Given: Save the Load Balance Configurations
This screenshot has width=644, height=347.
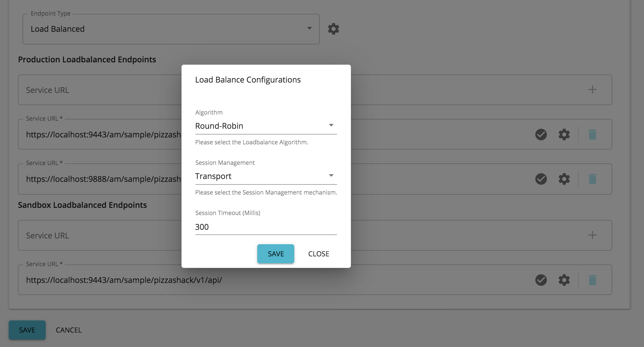Looking at the screenshot, I should 275,253.
